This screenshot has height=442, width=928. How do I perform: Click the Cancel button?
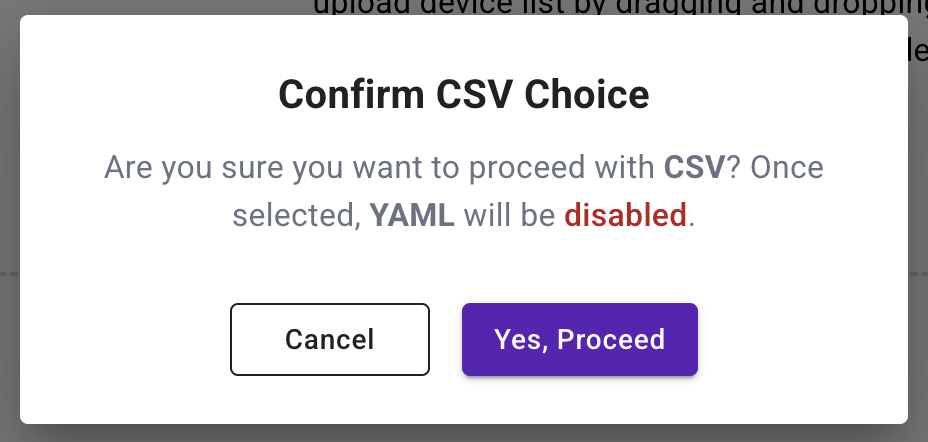(330, 339)
